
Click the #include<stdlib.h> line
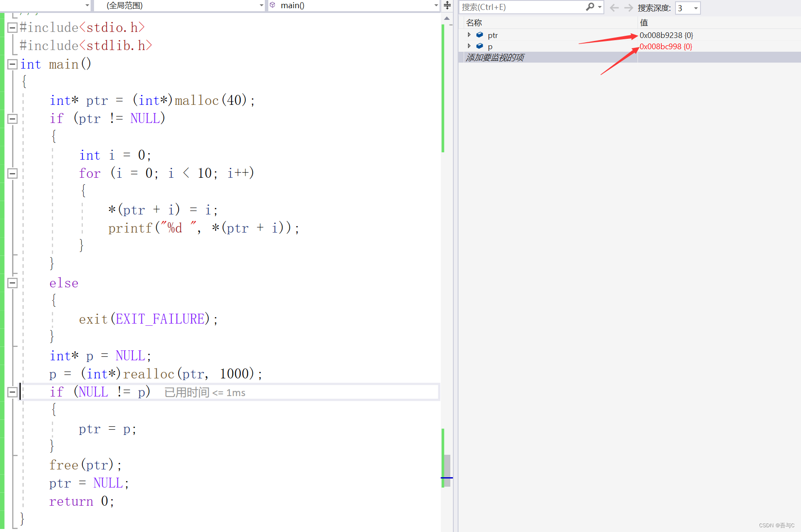[86, 46]
